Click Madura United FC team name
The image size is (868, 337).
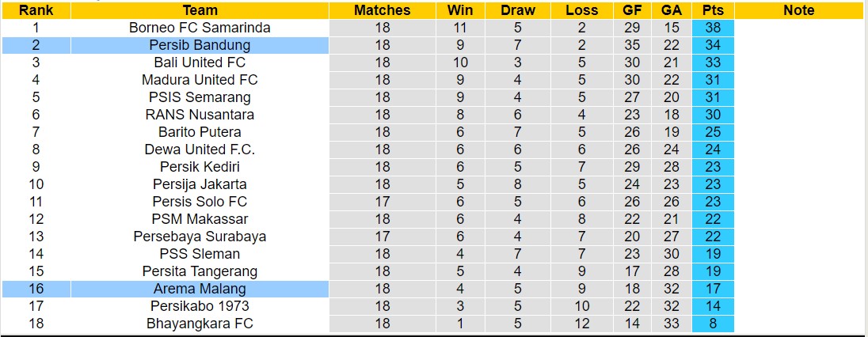pos(200,80)
